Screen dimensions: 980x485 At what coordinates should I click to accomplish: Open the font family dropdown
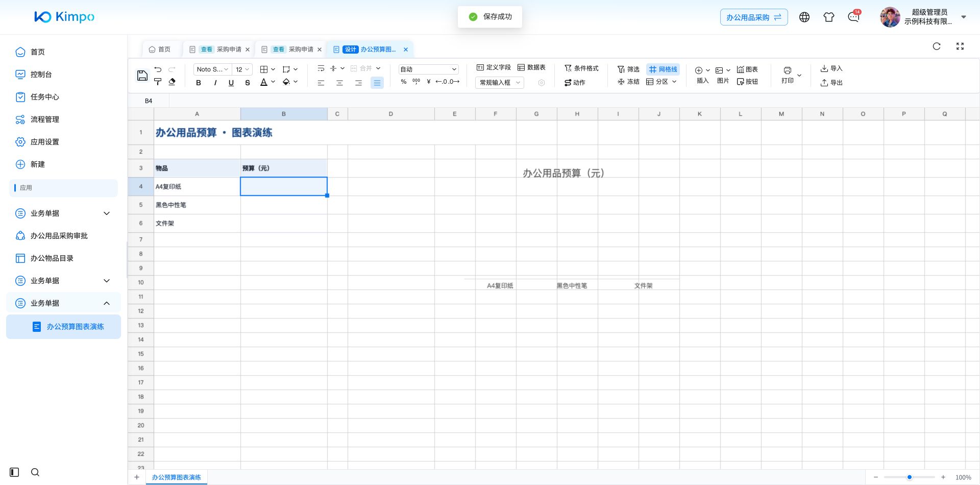[x=212, y=69]
